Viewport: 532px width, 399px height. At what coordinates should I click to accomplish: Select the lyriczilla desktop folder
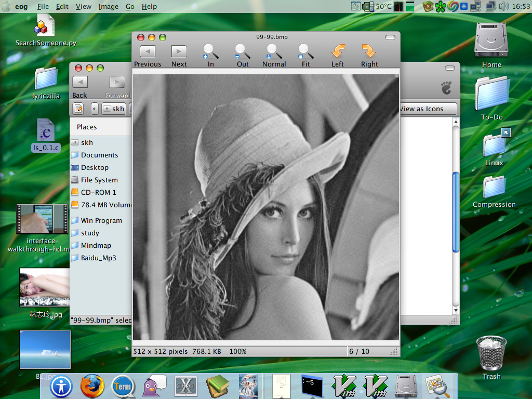[x=46, y=83]
